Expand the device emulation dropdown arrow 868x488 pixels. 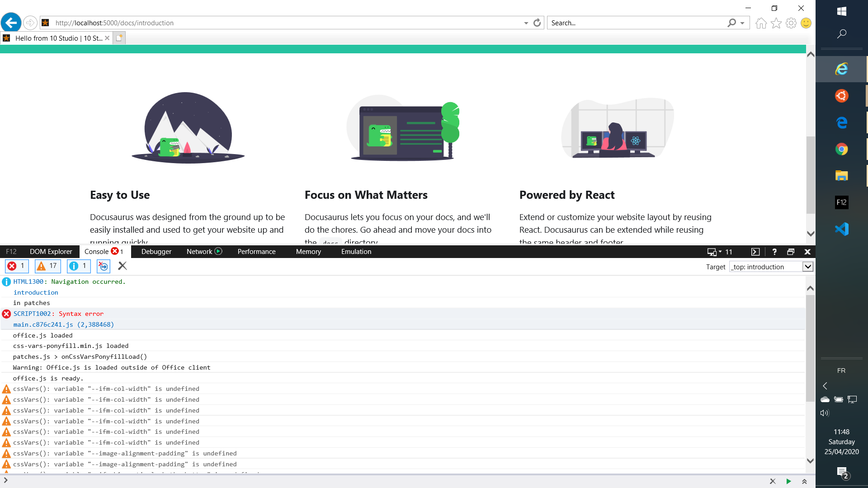click(720, 252)
